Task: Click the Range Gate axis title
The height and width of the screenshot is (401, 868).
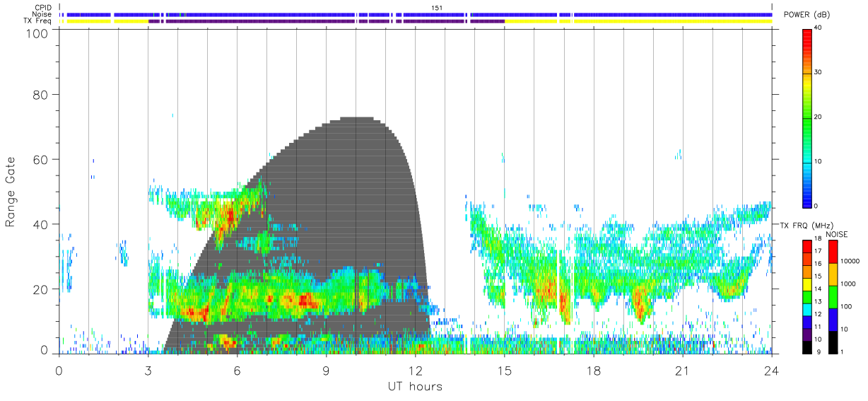Action: [x=11, y=193]
